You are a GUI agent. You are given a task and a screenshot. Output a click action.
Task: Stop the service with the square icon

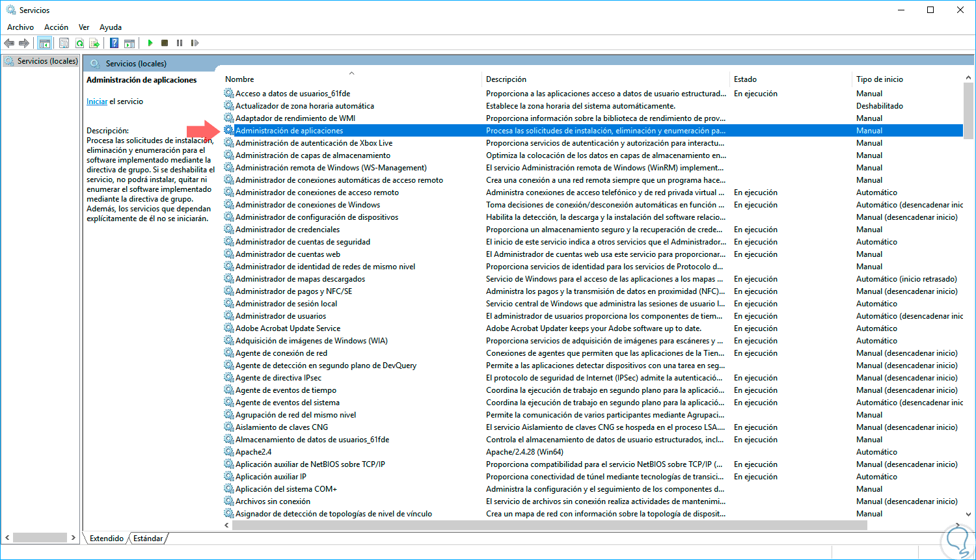(165, 43)
